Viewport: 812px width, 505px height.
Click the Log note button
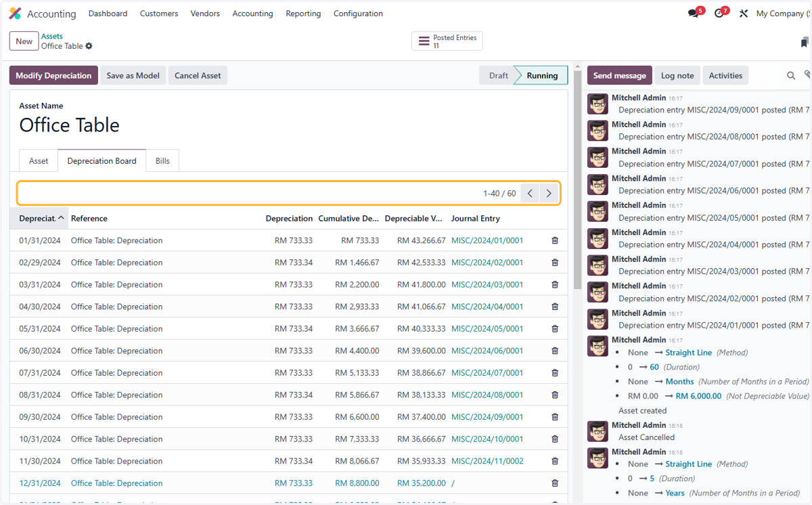(677, 75)
